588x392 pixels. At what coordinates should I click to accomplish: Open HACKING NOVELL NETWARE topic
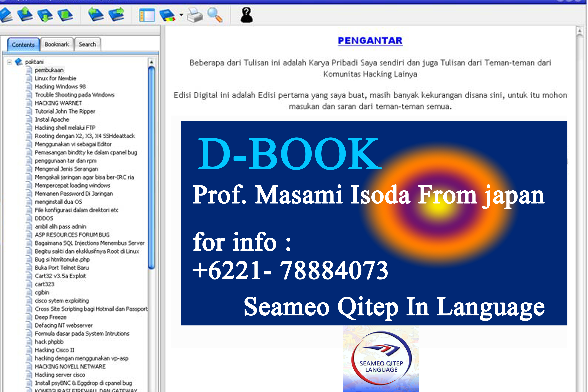(70, 366)
